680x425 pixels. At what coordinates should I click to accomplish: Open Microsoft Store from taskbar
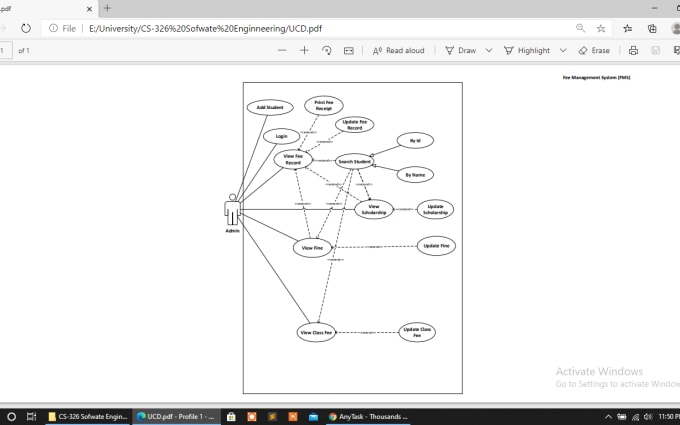coord(231,417)
